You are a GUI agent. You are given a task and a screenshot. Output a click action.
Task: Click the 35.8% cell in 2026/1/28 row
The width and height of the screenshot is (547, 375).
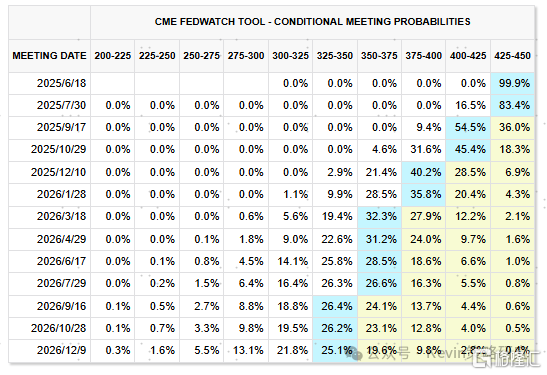(424, 194)
